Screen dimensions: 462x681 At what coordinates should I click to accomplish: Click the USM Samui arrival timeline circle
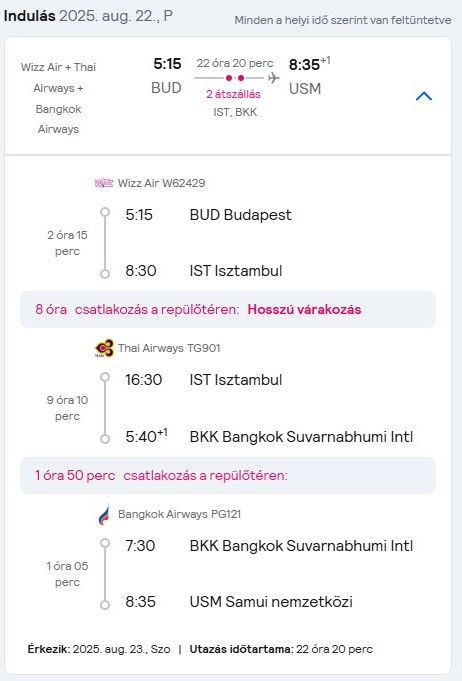tap(105, 605)
